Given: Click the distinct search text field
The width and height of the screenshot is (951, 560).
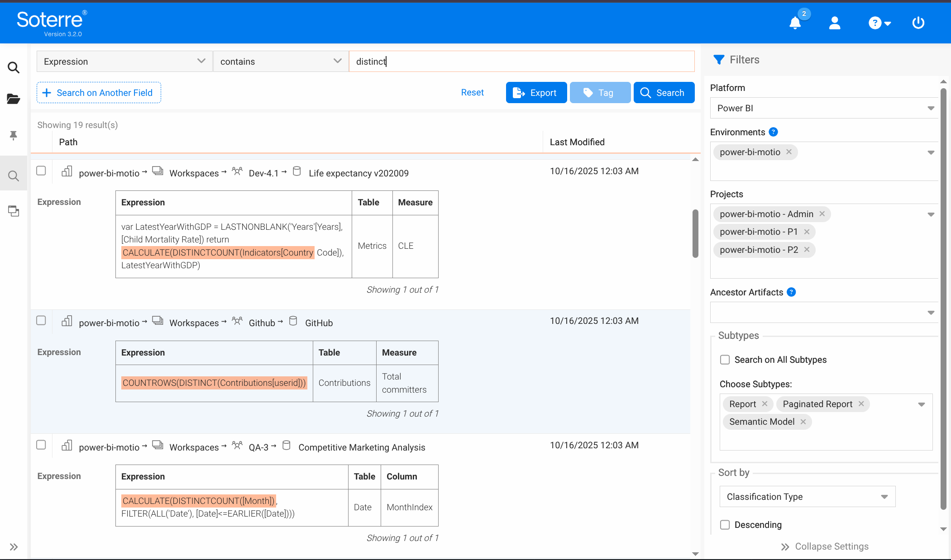Looking at the screenshot, I should 521,62.
